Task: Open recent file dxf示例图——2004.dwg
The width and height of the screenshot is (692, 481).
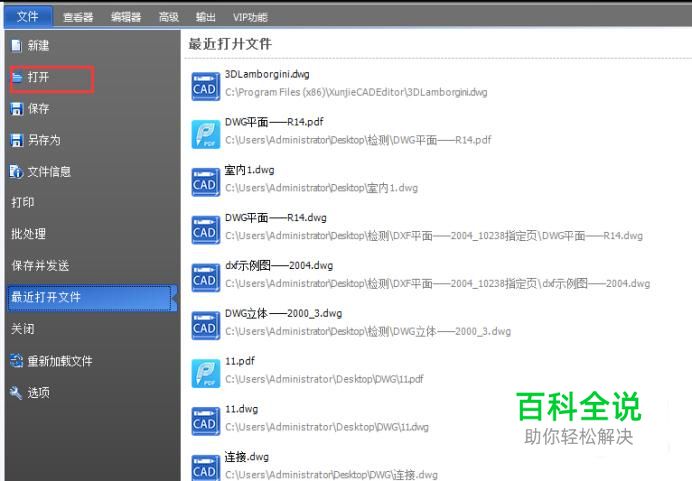Action: click(279, 265)
